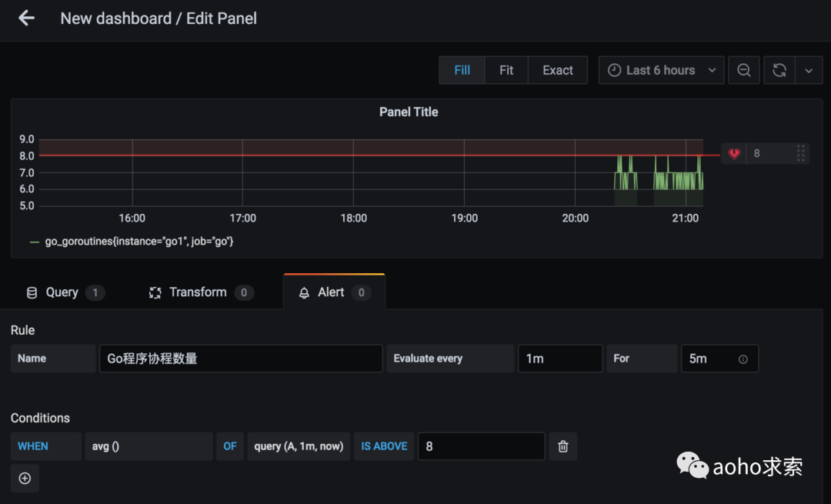Screen dimensions: 831x504
Task: Switch to the Transform tab
Action: [198, 292]
